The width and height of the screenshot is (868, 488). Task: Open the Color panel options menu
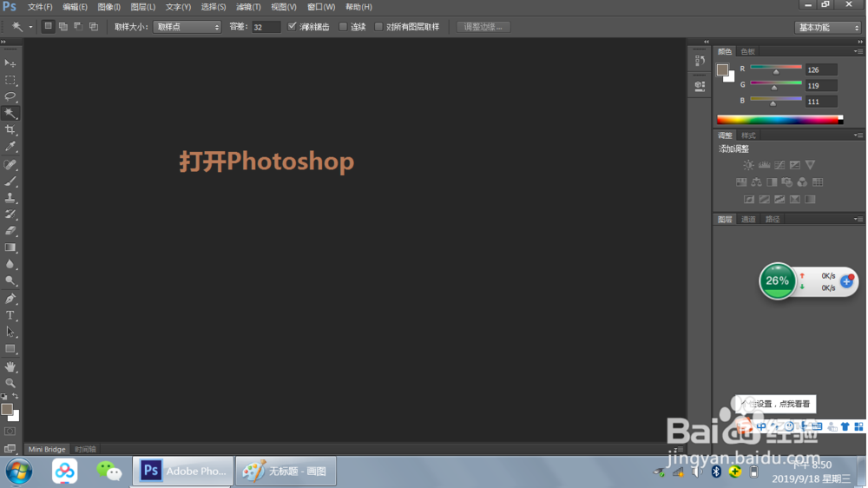(x=858, y=51)
